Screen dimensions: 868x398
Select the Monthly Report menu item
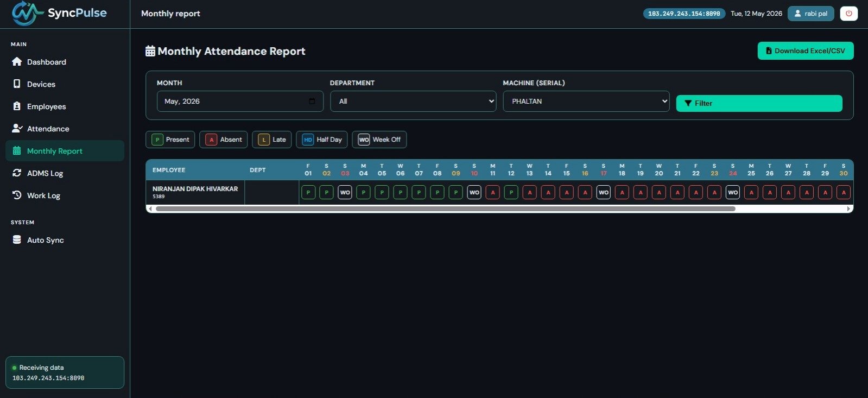[65, 151]
